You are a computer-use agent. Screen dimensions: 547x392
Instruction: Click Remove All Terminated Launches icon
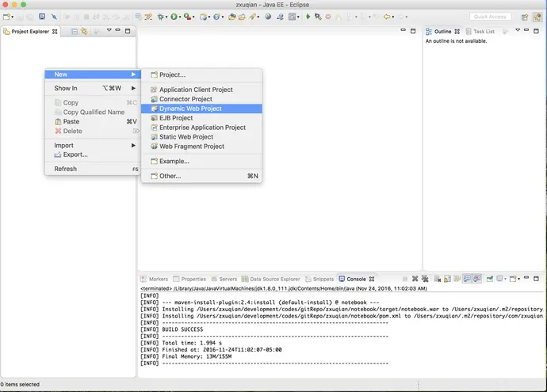[425, 279]
